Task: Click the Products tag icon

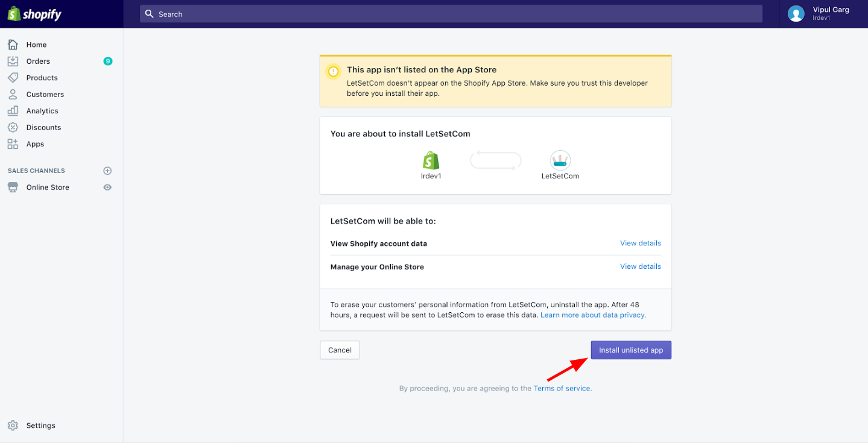Action: pyautogui.click(x=13, y=78)
